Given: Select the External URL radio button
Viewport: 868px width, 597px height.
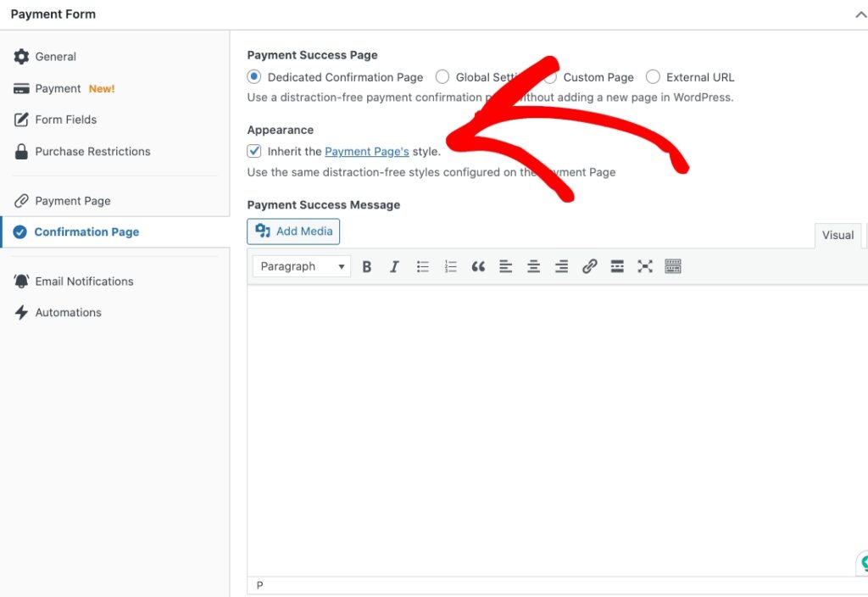Looking at the screenshot, I should click(653, 77).
